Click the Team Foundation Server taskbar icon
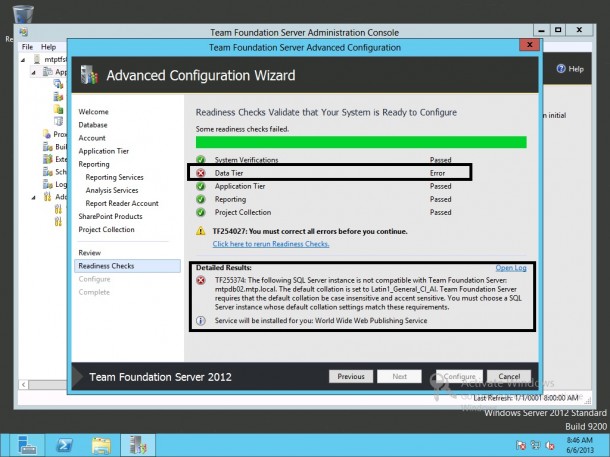 tap(138, 445)
